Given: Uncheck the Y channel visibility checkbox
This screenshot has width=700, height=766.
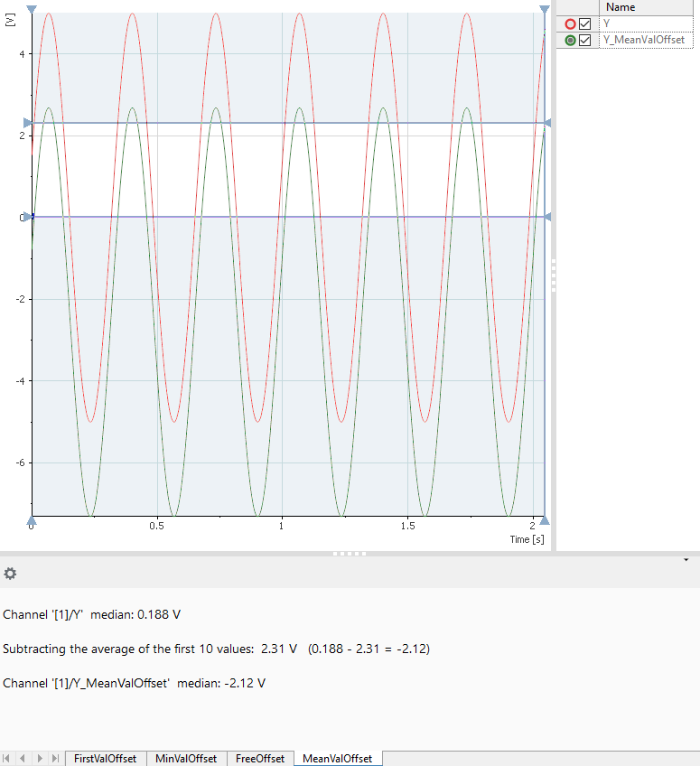Looking at the screenshot, I should point(585,24).
